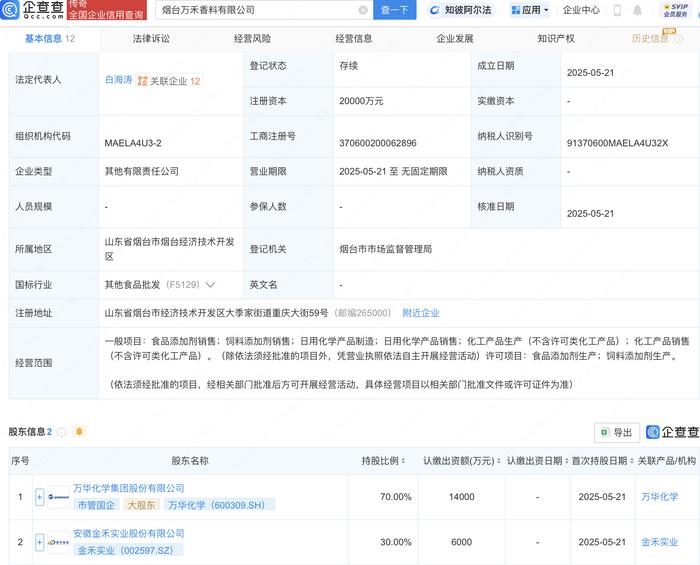Expand row for 万华化学集团股份有限公司
This screenshot has height=565, width=700.
39,497
